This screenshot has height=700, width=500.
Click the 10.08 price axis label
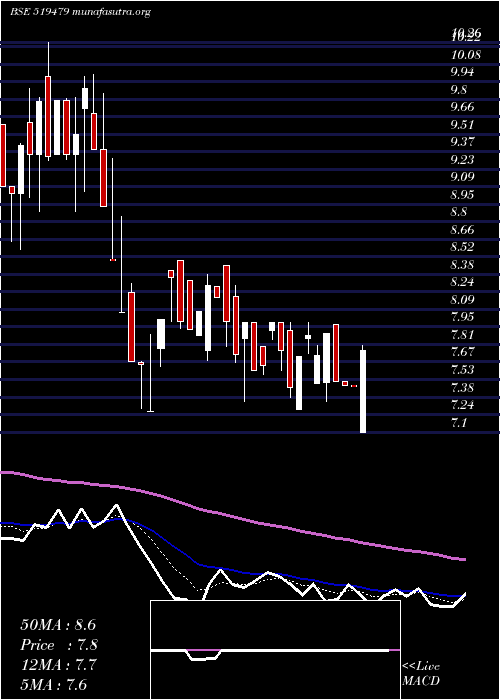pyautogui.click(x=466, y=55)
